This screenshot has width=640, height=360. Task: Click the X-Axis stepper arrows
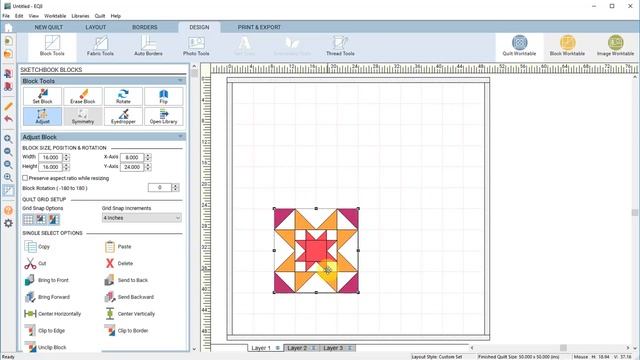(148, 157)
